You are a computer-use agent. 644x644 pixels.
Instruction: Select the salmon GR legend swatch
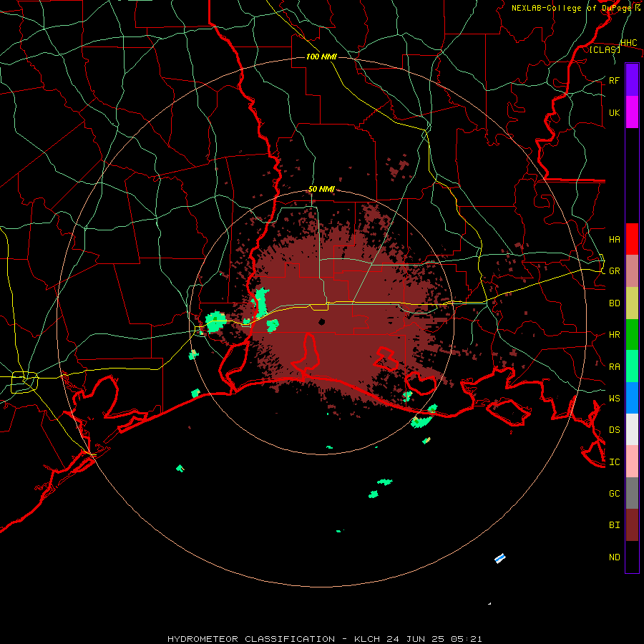tap(632, 271)
